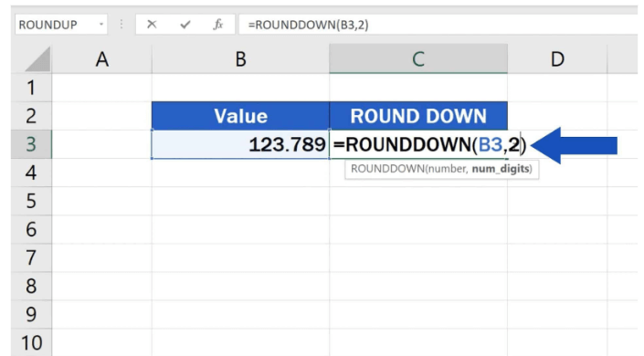Screen dimensions: 644x356
Task: Select column D header
Action: (557, 59)
